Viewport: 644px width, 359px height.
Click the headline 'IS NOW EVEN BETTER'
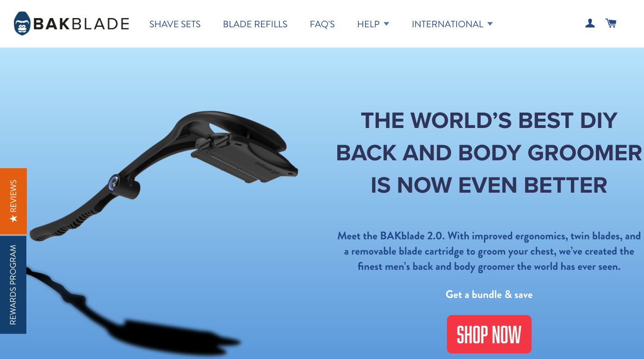coord(489,185)
